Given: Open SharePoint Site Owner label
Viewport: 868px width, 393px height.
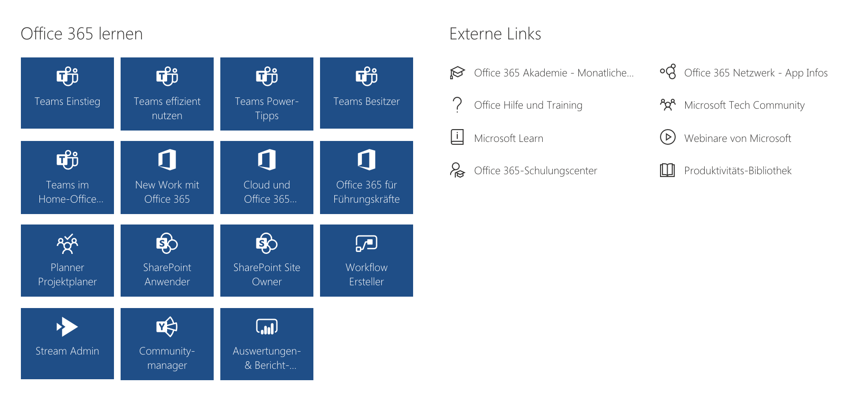Looking at the screenshot, I should point(267,275).
